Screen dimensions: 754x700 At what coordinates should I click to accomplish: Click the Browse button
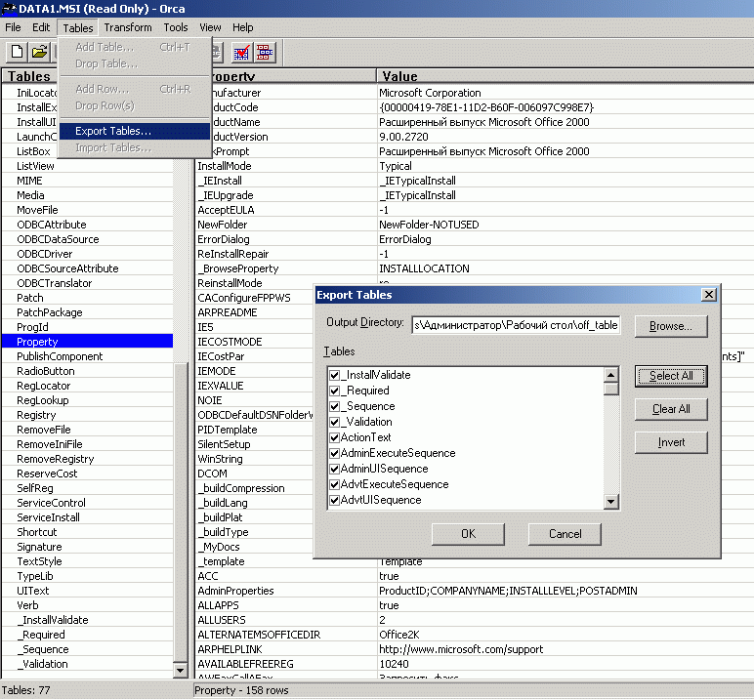pos(671,326)
